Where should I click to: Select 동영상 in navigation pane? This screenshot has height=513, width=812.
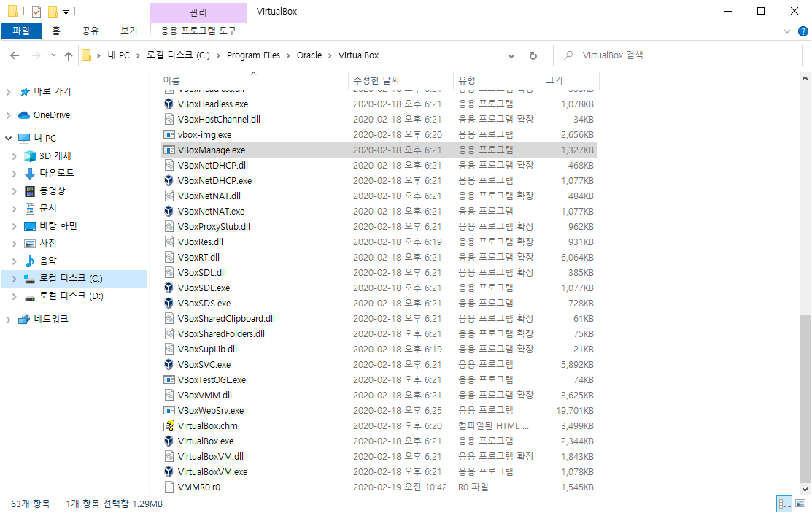[x=53, y=190]
